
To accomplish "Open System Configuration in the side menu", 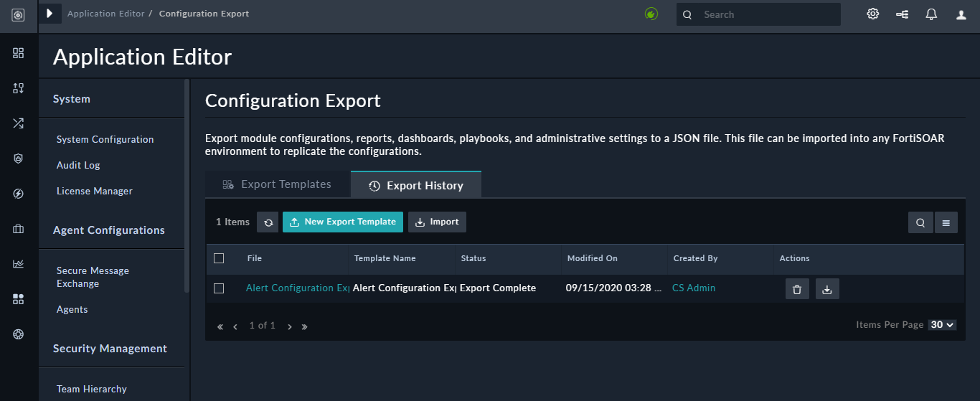I will 105,139.
